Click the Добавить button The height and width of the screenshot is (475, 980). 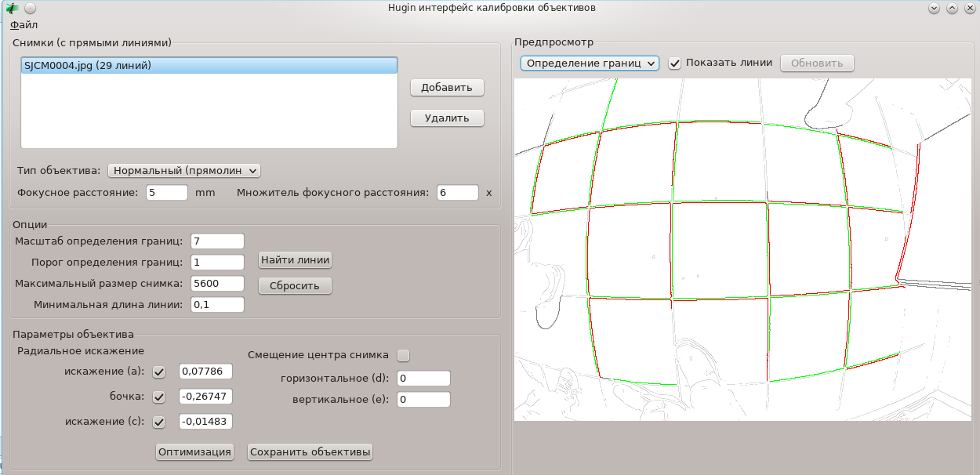click(447, 87)
